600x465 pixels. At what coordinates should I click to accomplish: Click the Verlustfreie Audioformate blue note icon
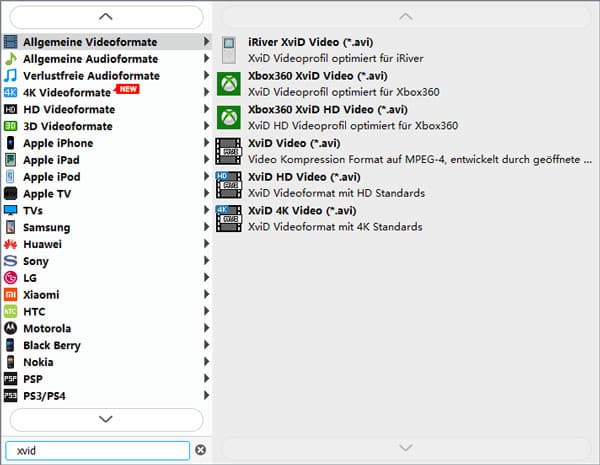click(10, 76)
